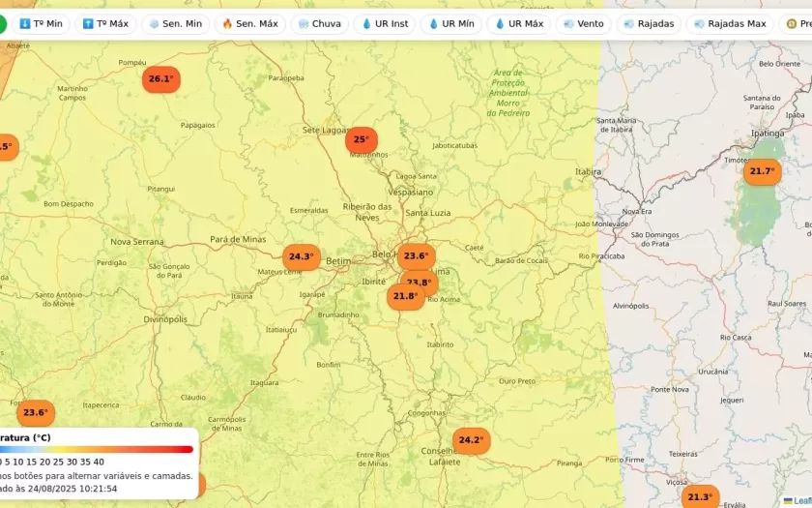Select the UR Mín humidity option
Viewport: 812px width, 508px height.
451,23
